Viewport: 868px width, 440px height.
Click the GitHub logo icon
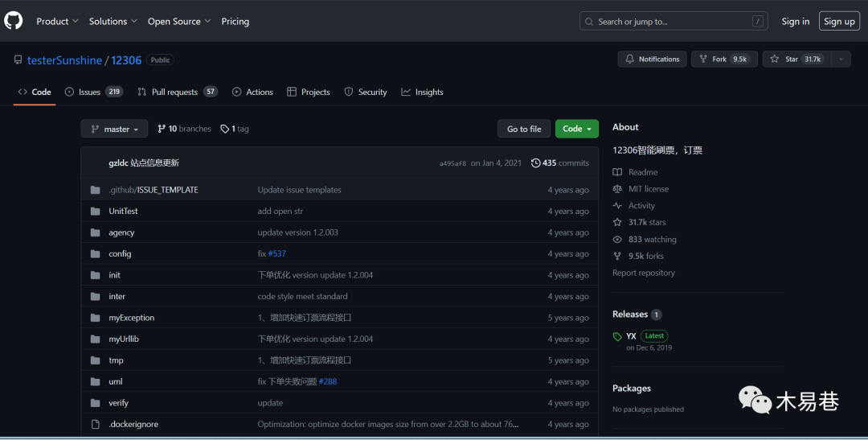14,21
